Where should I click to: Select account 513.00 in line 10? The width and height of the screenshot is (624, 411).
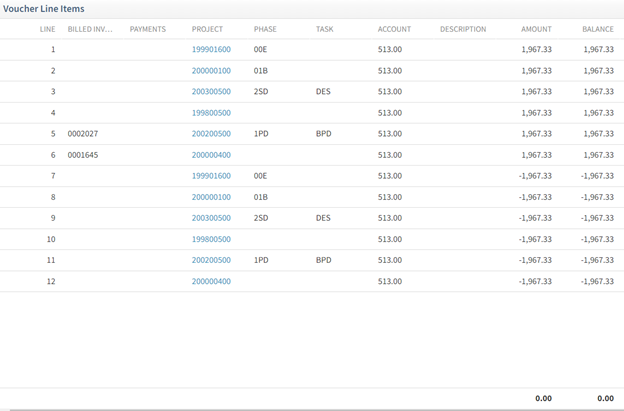click(x=390, y=240)
